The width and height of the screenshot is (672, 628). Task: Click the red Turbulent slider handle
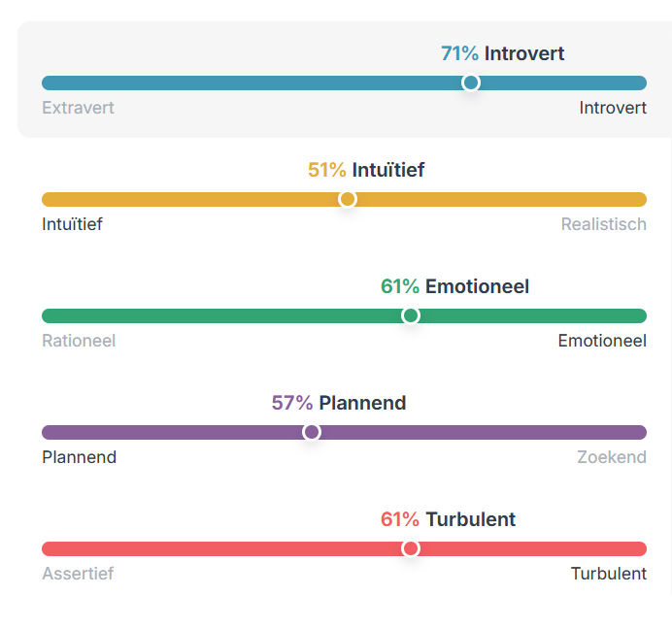(x=411, y=548)
